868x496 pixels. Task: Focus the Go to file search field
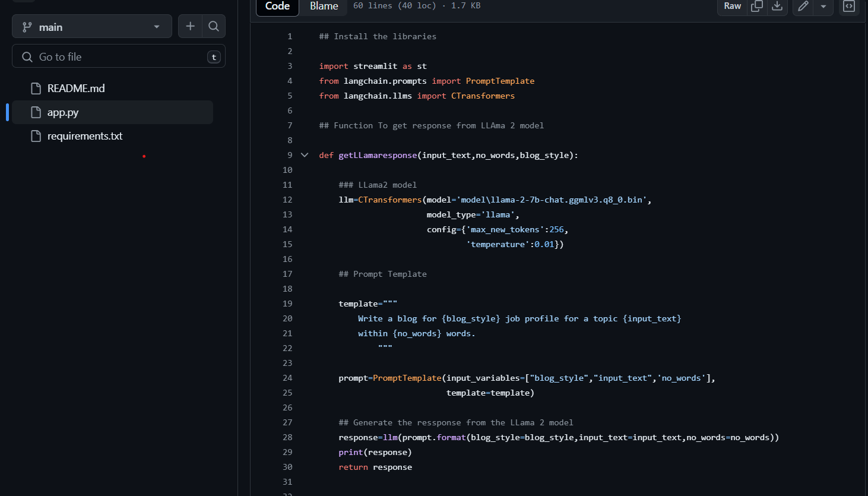coord(119,57)
